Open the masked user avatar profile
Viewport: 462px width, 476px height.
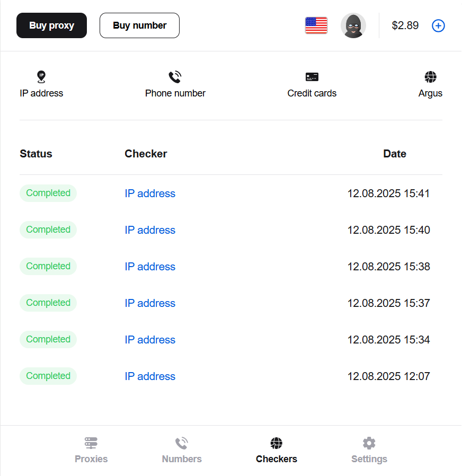point(353,25)
